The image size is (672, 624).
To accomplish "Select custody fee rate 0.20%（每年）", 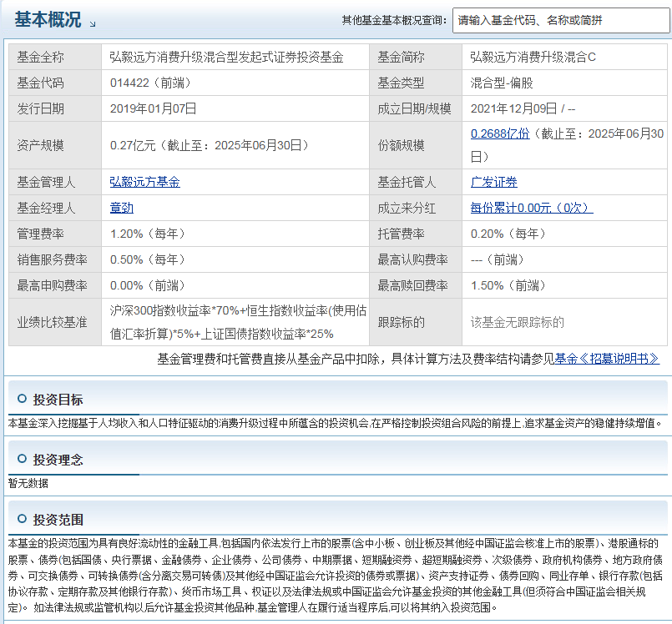I will coord(508,234).
